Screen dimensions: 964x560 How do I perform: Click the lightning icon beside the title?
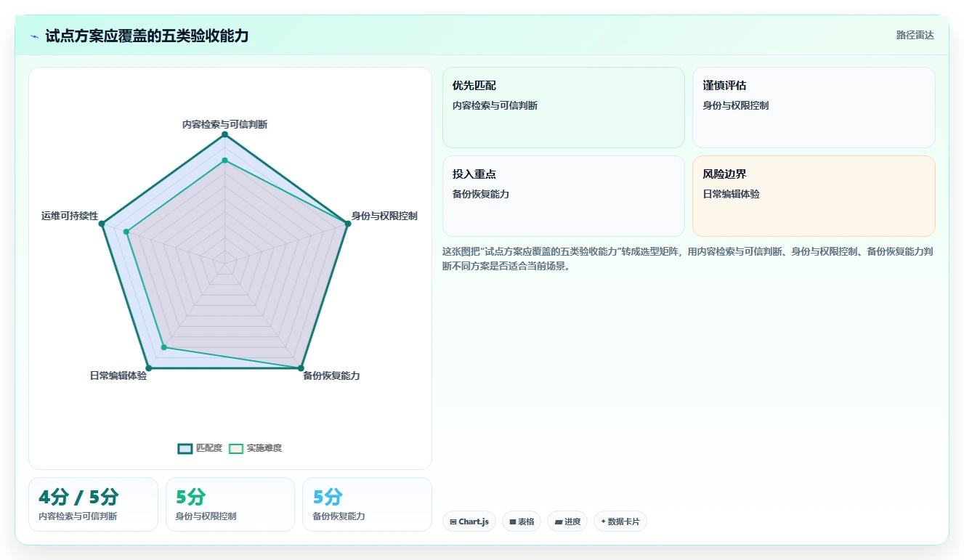click(x=34, y=36)
